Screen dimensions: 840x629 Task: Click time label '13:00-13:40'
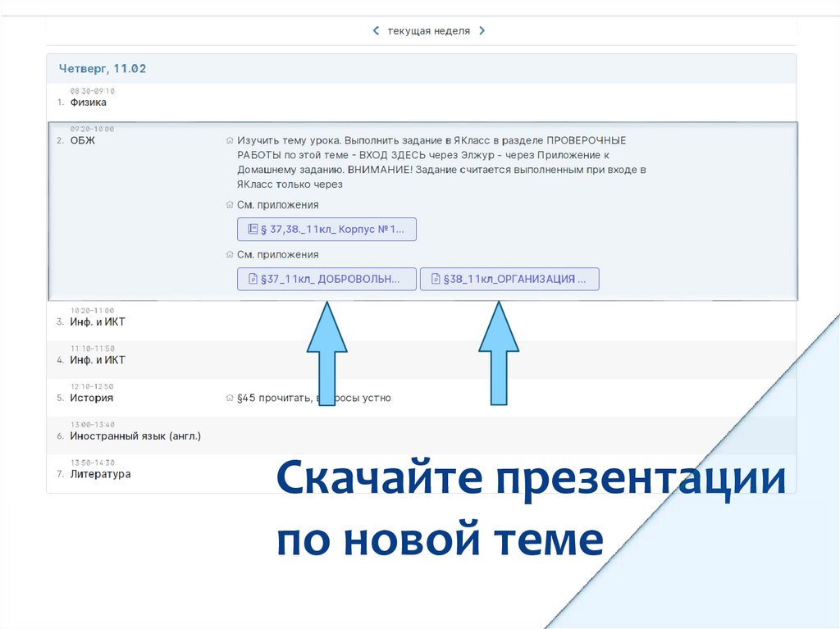click(x=93, y=424)
